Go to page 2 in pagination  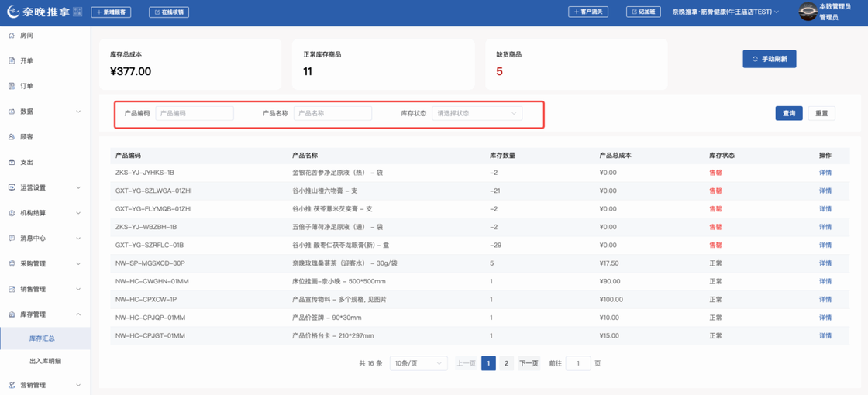coord(507,363)
